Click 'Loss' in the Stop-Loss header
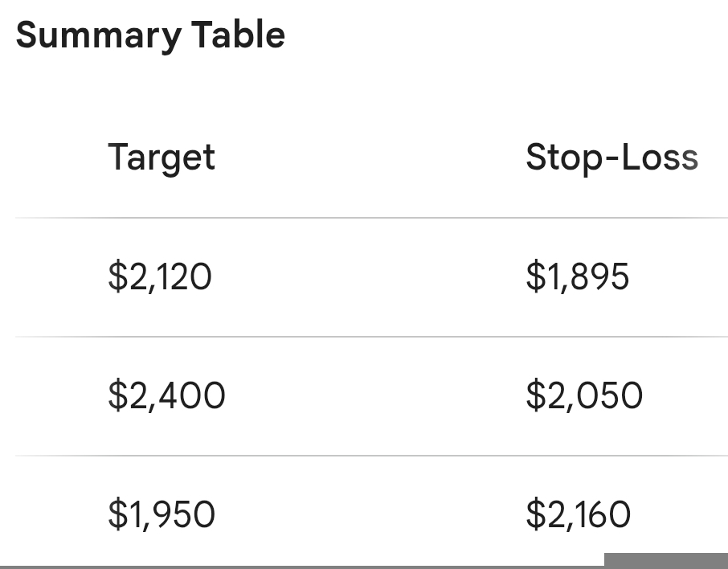This screenshot has height=569, width=728. pos(661,158)
